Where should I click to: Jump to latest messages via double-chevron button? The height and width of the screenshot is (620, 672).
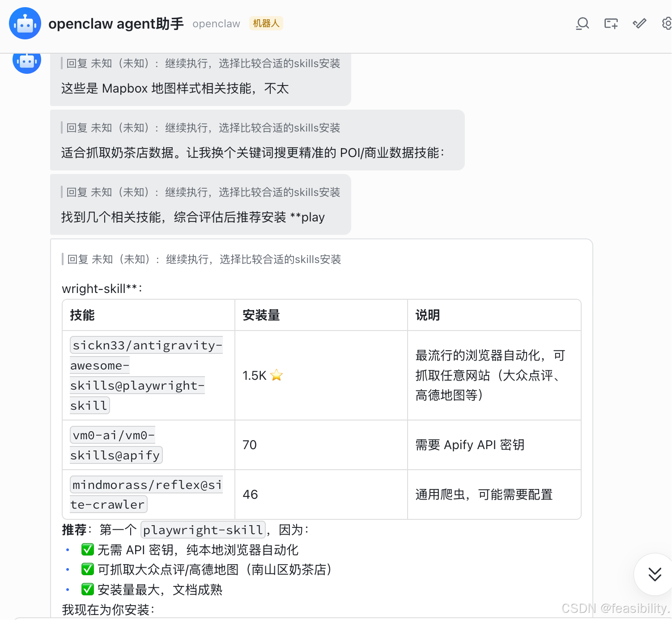(x=654, y=575)
